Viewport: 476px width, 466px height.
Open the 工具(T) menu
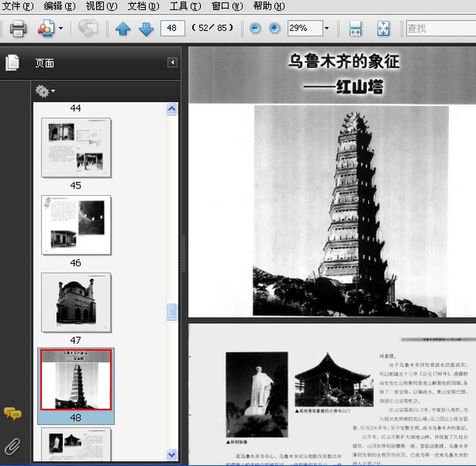click(185, 6)
